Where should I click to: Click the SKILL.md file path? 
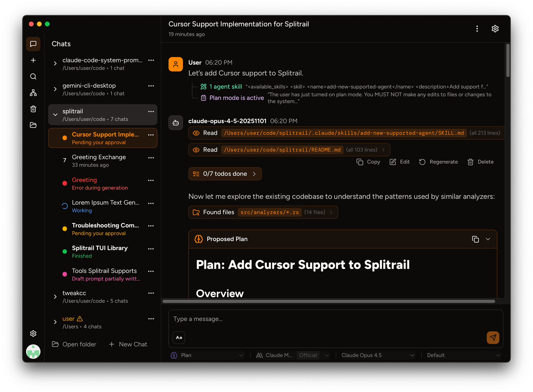344,133
